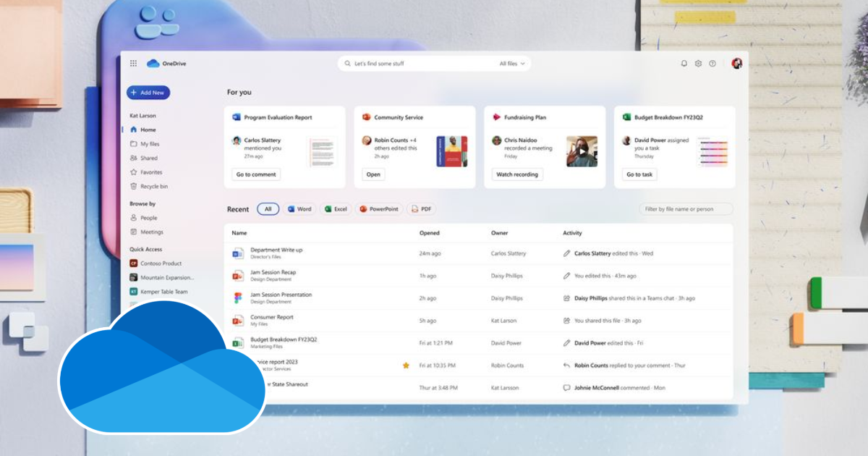Open Department Write up file
This screenshot has width=868, height=456.
coord(276,250)
